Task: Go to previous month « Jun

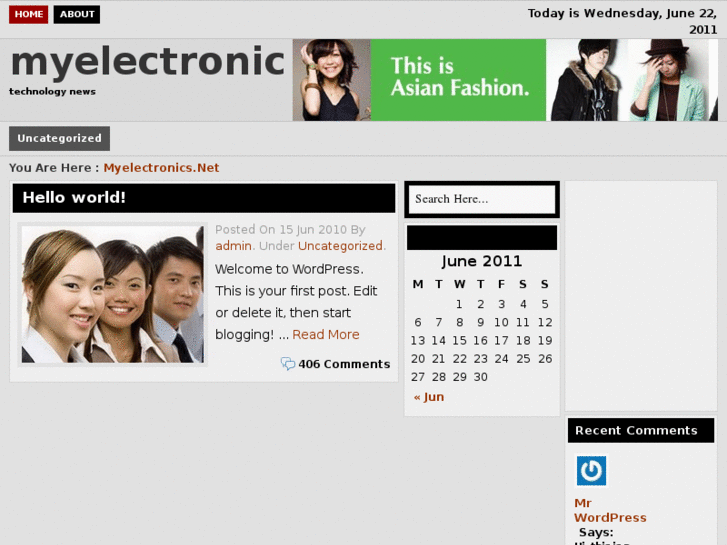Action: tap(429, 397)
